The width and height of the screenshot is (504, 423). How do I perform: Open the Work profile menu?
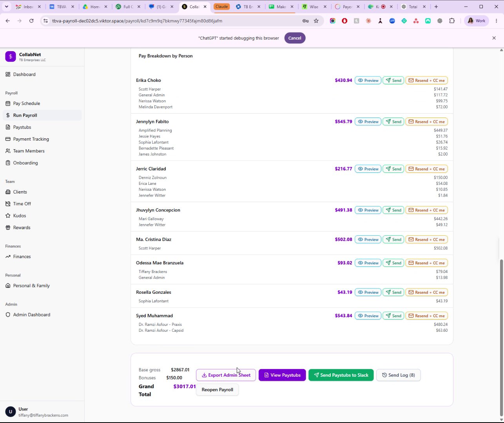[x=476, y=21]
